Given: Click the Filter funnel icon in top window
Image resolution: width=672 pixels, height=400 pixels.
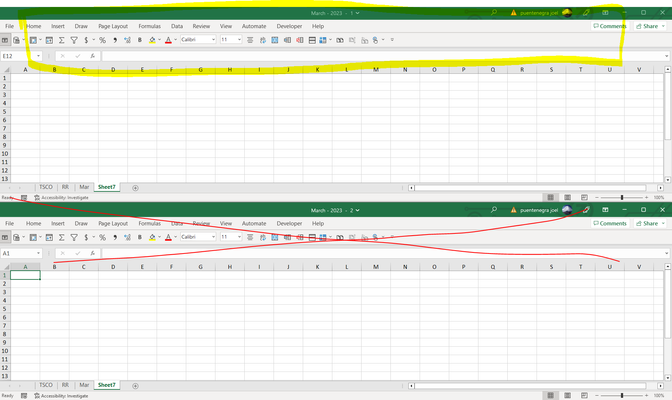Looking at the screenshot, I should (74, 40).
